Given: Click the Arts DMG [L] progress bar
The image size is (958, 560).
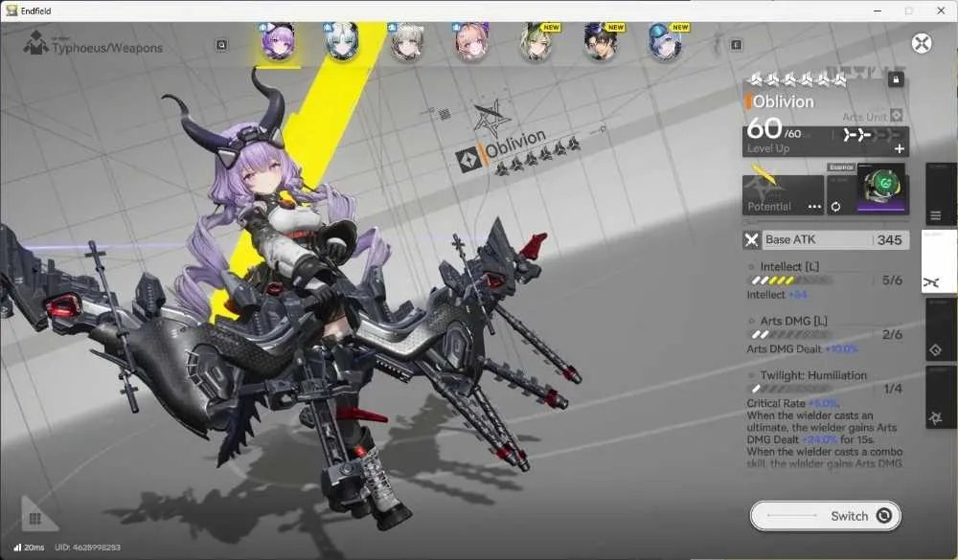Looking at the screenshot, I should click(790, 335).
